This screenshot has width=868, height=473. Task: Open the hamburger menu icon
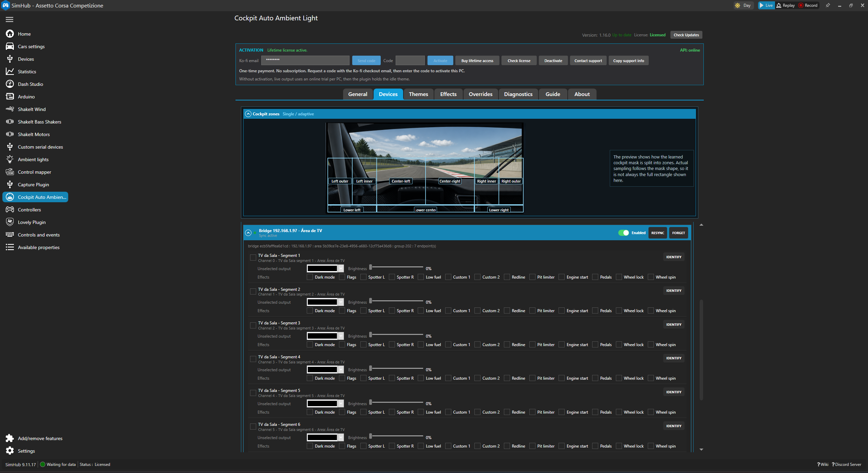tap(10, 19)
